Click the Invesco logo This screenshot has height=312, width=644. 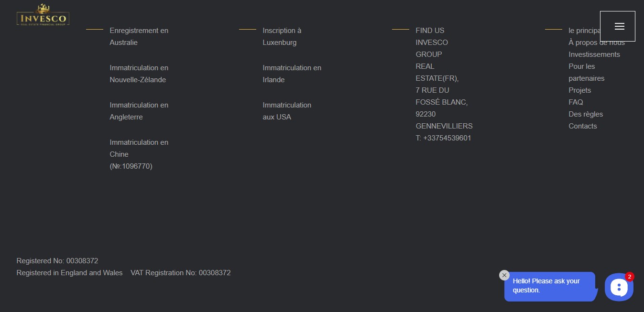(x=43, y=15)
